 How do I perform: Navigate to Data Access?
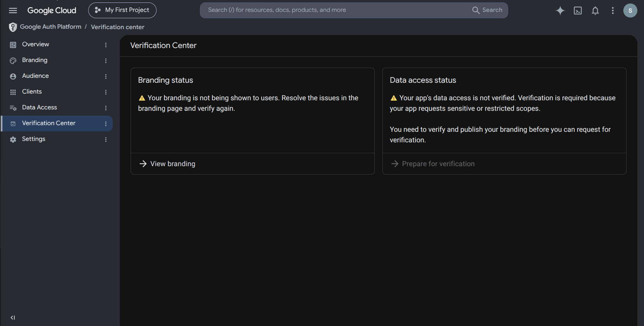coord(57,108)
